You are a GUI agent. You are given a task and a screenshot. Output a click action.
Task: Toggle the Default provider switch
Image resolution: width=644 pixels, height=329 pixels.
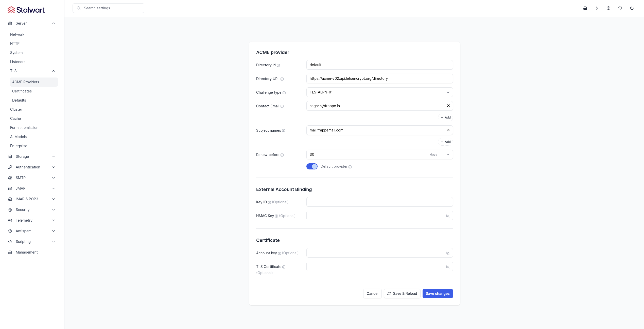pos(312,166)
